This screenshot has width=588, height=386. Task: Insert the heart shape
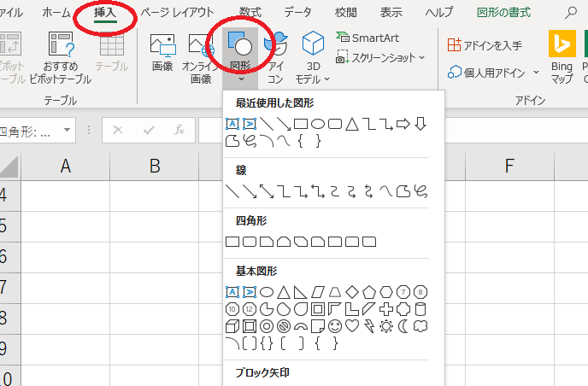tap(352, 326)
